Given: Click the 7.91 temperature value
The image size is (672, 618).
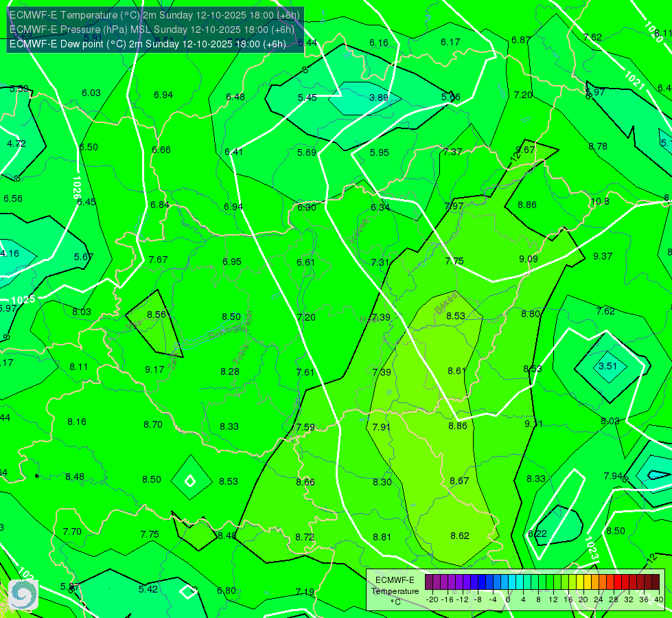Looking at the screenshot, I should pyautogui.click(x=382, y=427).
